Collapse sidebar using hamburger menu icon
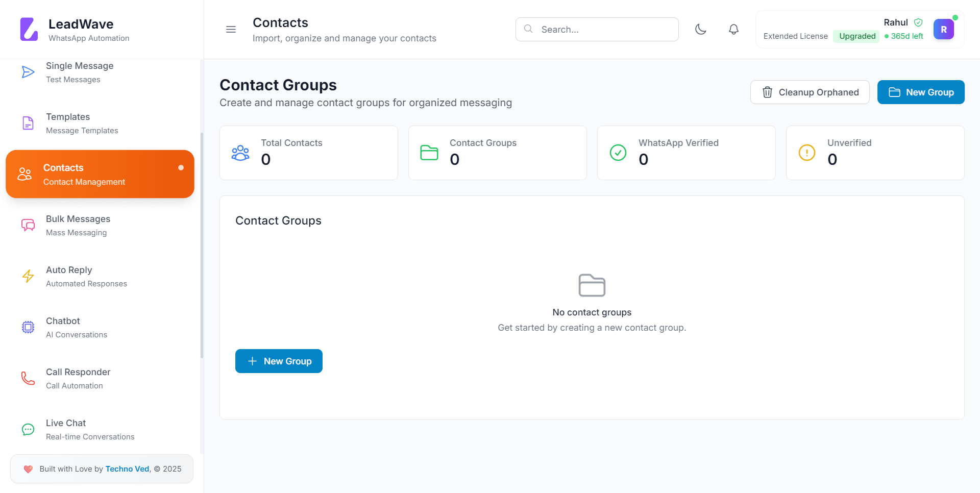980x493 pixels. [x=231, y=30]
